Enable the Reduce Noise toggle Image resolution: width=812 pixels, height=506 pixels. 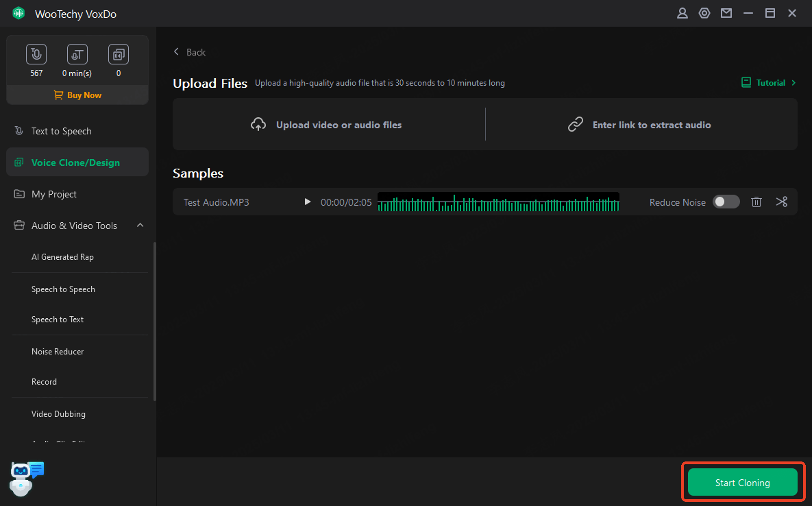pos(726,202)
